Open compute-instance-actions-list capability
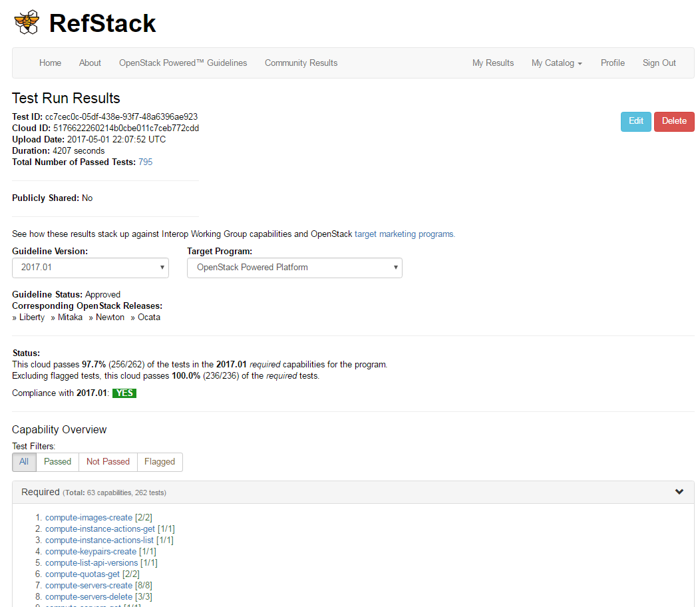 [99, 540]
